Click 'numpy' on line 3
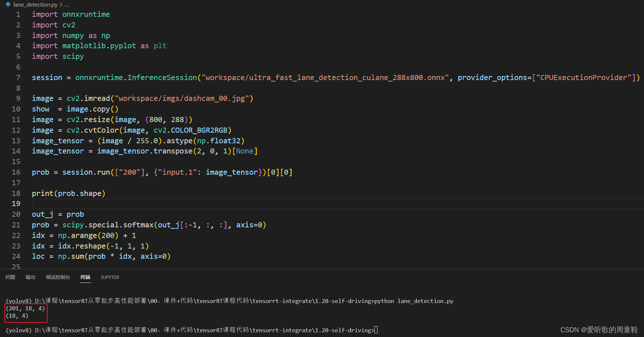The width and height of the screenshot is (644, 337). tap(73, 35)
